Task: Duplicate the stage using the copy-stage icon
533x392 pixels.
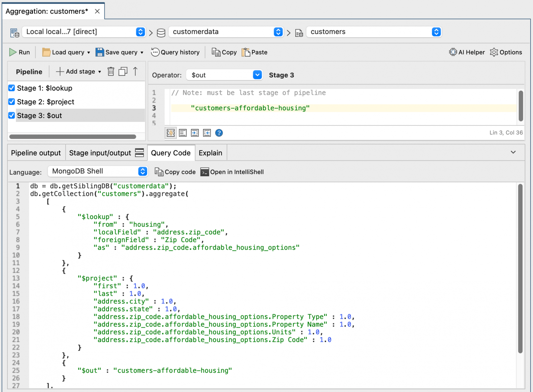Action: (123, 72)
